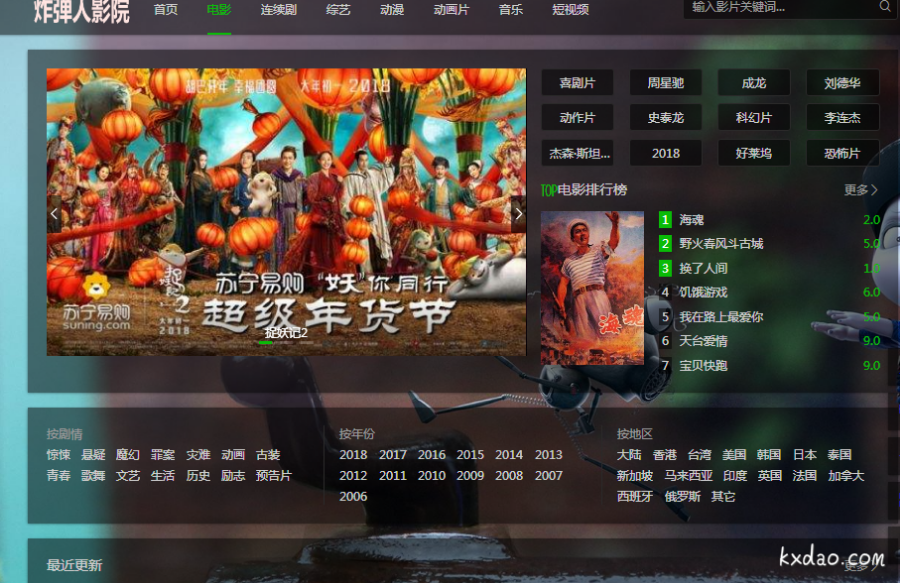Screen dimensions: 900x583
Task: Filter by genre 惊悚
Action: click(x=59, y=454)
